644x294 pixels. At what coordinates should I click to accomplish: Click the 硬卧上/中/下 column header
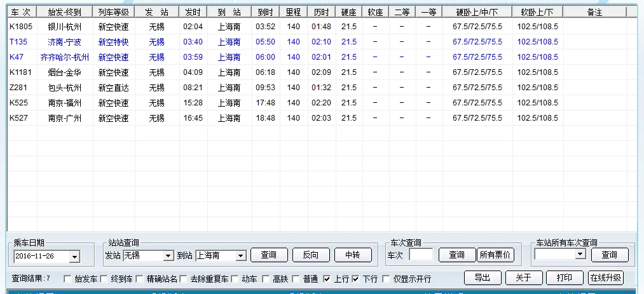477,12
